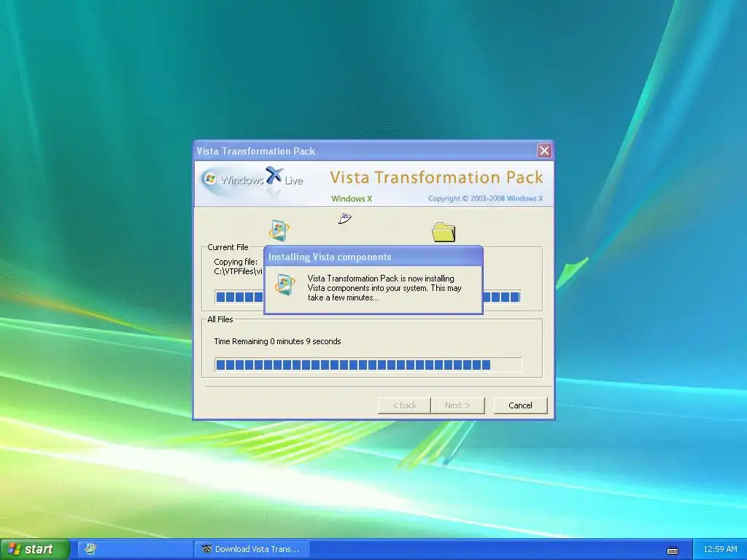The width and height of the screenshot is (747, 560).
Task: Click the green Windows X subtitle text
Action: (x=352, y=199)
